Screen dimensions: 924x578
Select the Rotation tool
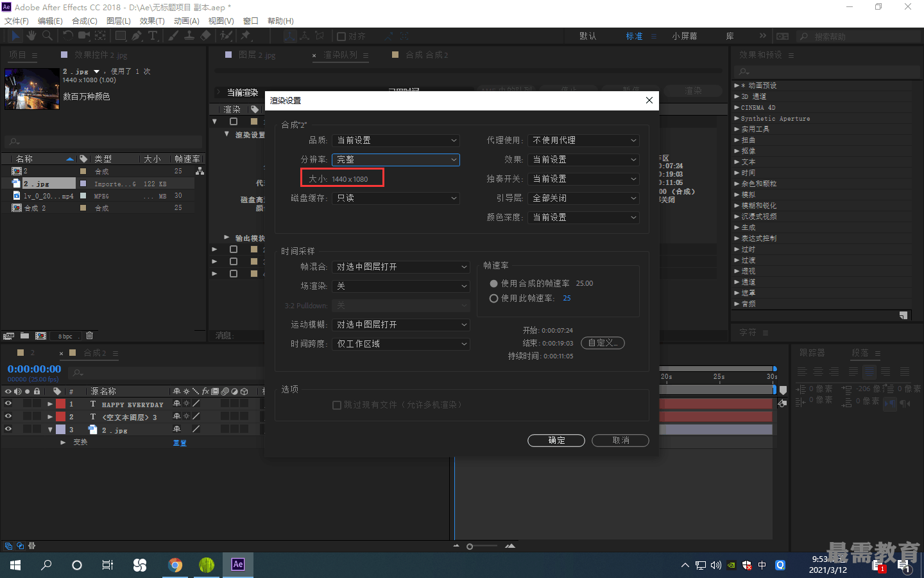pos(68,36)
